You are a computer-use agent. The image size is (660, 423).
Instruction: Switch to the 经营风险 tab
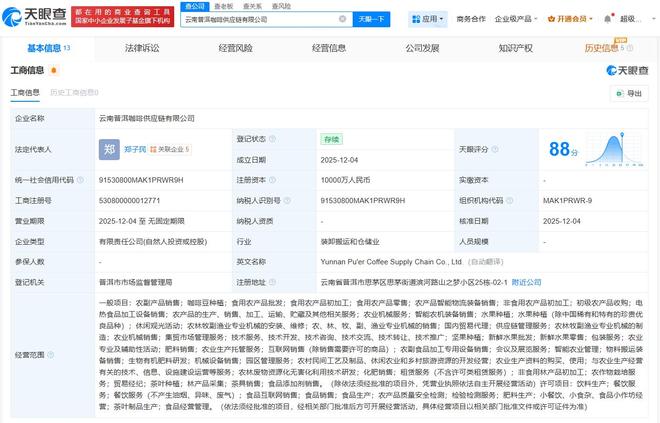[x=235, y=48]
